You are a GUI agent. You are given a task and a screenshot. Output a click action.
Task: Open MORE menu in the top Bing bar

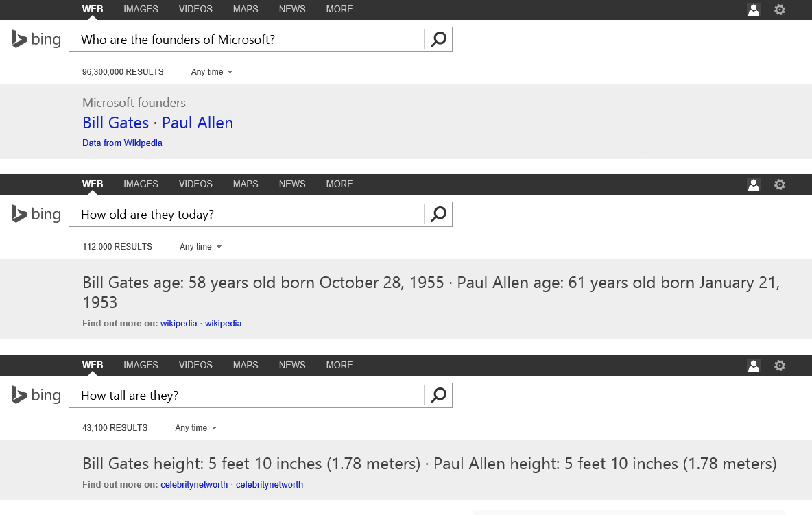tap(339, 10)
